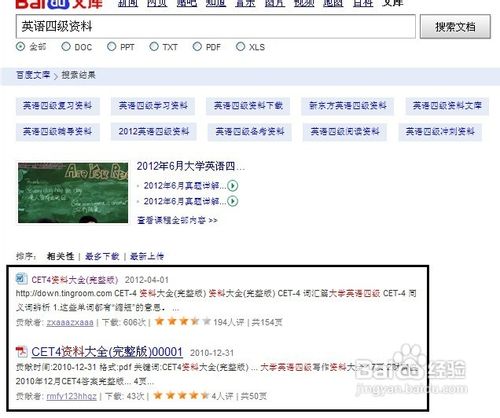The width and height of the screenshot is (500, 418).
Task: Click 查看课程全部内容 >> link
Action: 177,220
